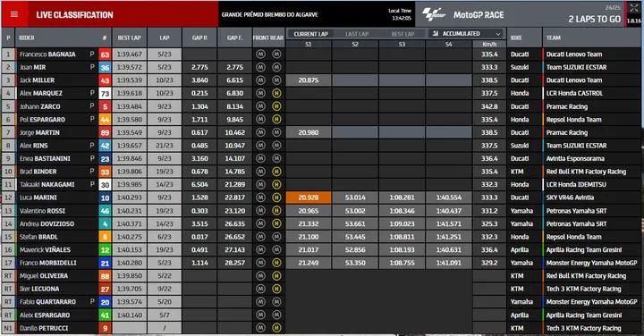644x336 pixels.
Task: Click Alex Marquez's number 73 badge
Action: pos(106,94)
